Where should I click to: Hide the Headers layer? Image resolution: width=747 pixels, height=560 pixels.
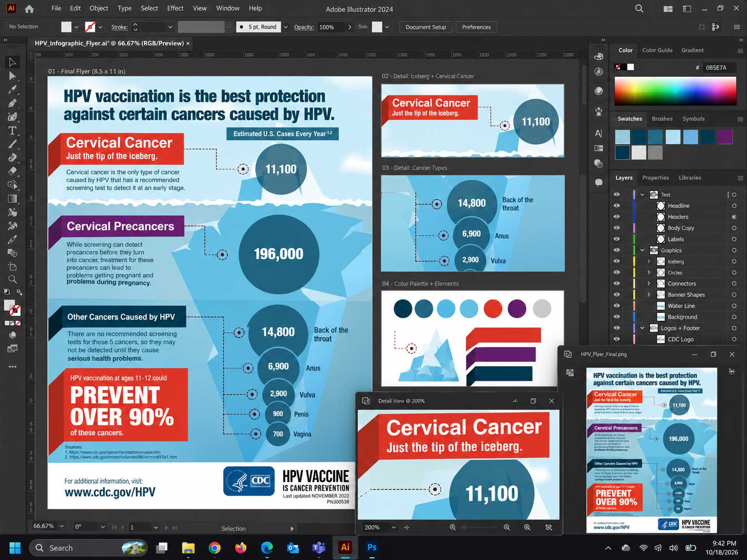[616, 217]
